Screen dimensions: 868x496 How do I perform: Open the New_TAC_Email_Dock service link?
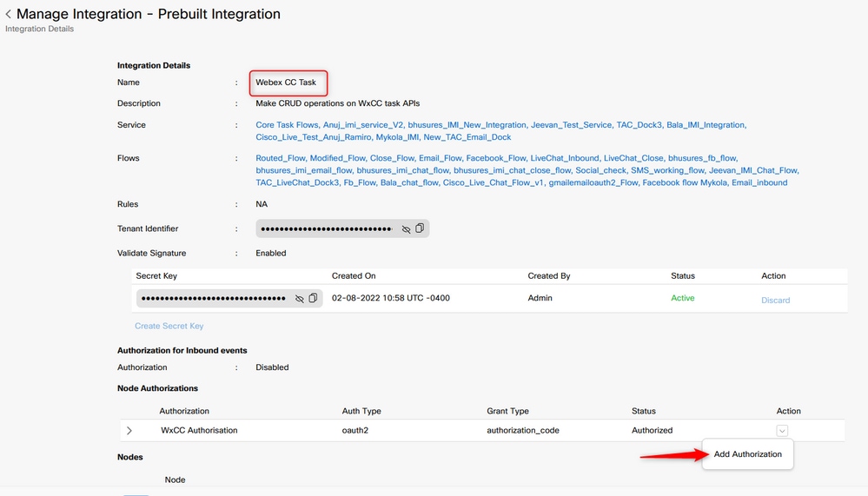tap(467, 137)
